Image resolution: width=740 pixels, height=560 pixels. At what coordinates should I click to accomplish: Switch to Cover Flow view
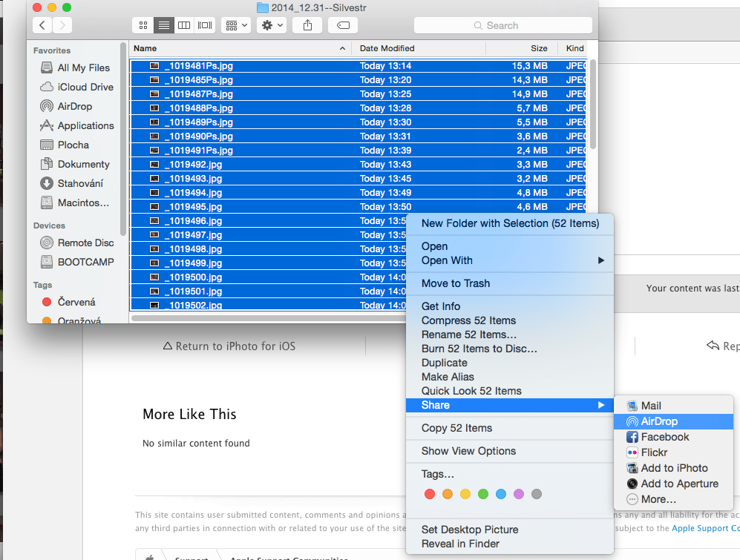pos(205,25)
